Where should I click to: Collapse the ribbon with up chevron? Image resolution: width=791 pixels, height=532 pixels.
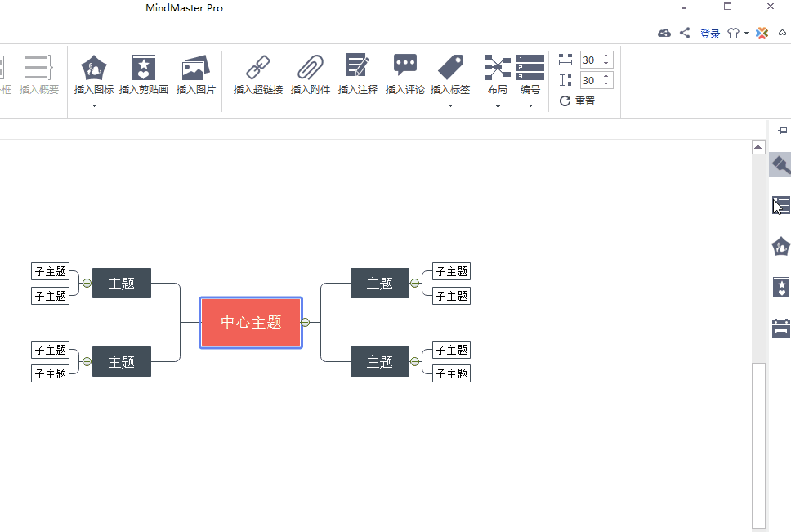point(782,33)
